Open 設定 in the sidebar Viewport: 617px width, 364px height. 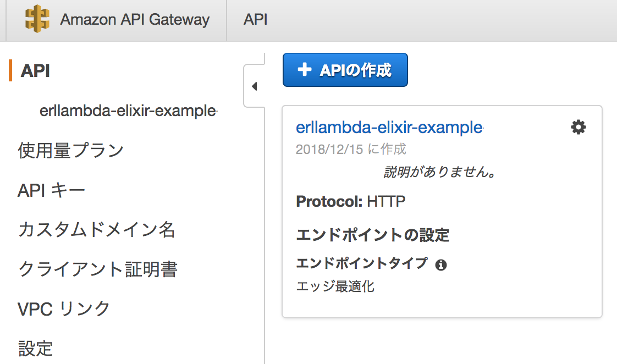(x=36, y=348)
